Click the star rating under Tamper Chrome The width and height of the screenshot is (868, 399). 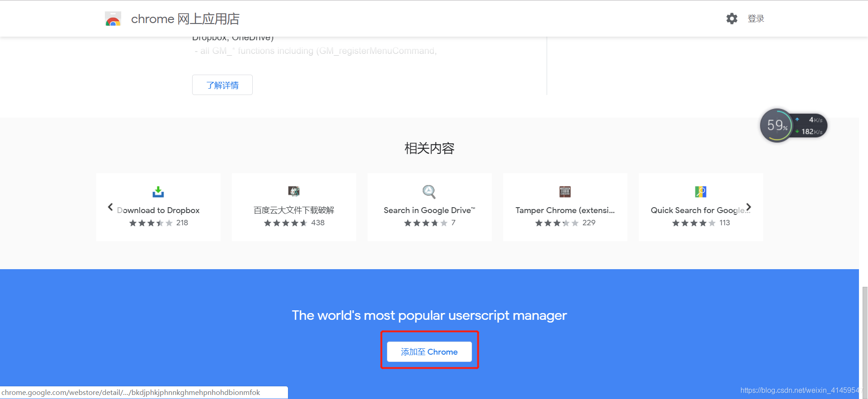(557, 223)
